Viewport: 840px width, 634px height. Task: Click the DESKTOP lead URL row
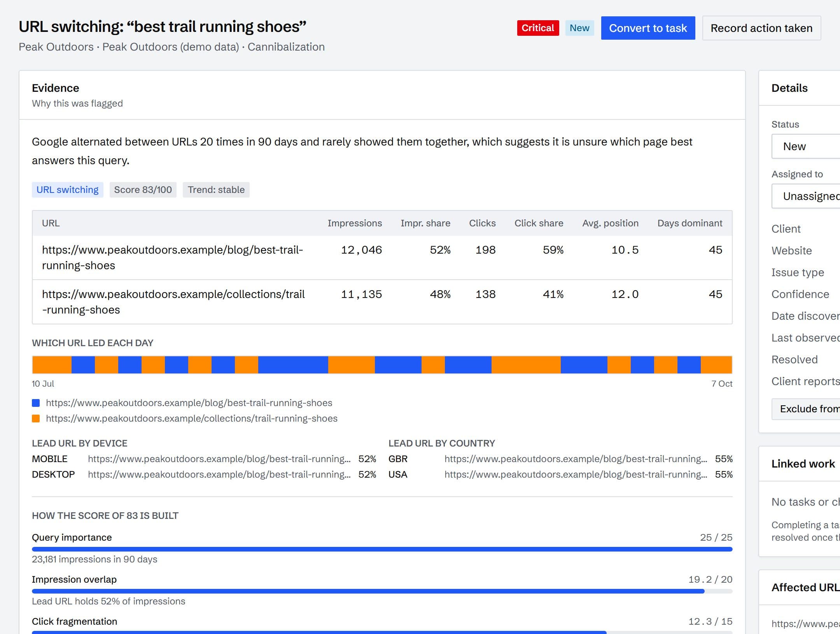tap(204, 475)
